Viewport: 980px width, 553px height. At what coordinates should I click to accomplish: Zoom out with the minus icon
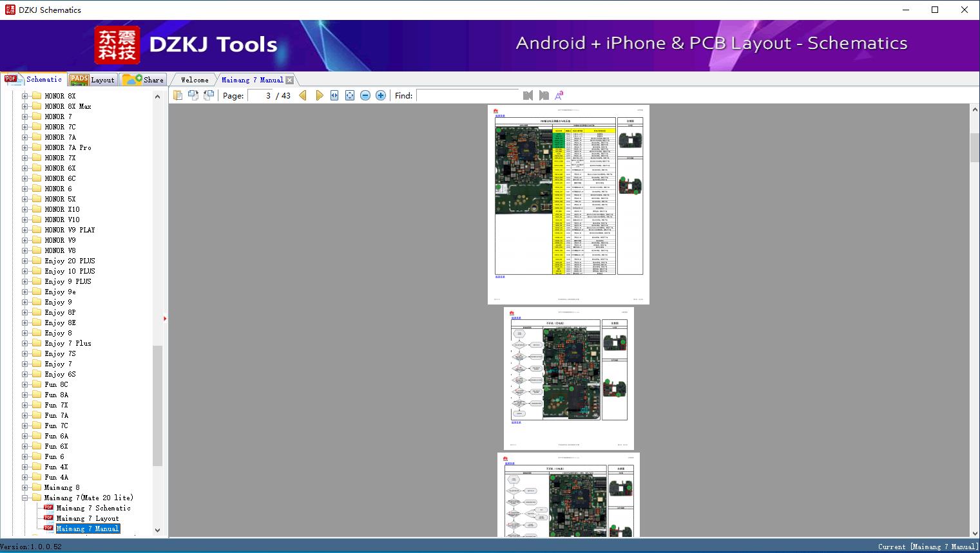[365, 95]
